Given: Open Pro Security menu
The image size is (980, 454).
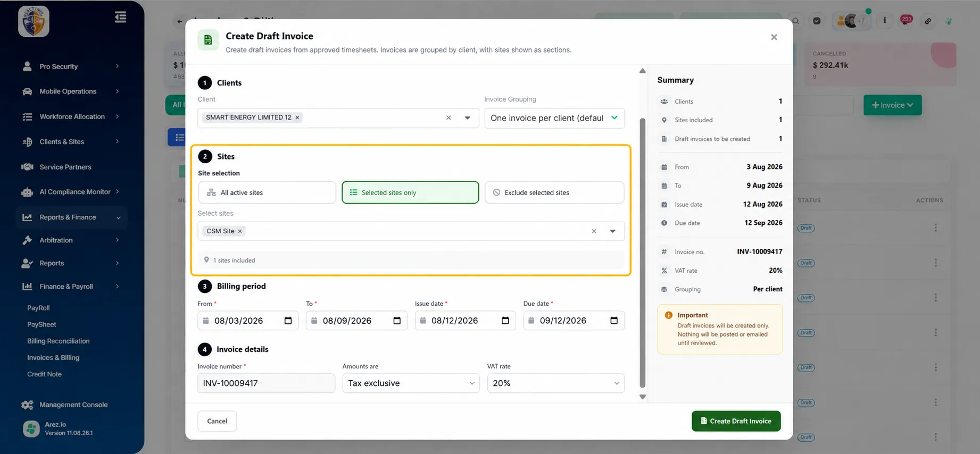Looking at the screenshot, I should (71, 66).
